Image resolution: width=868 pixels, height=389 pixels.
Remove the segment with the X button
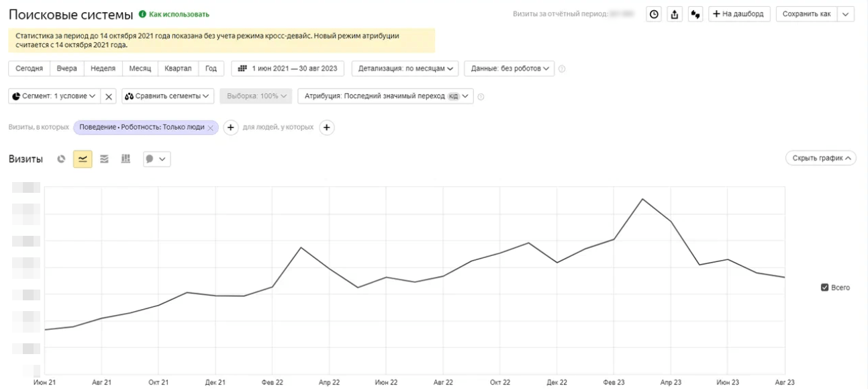109,96
